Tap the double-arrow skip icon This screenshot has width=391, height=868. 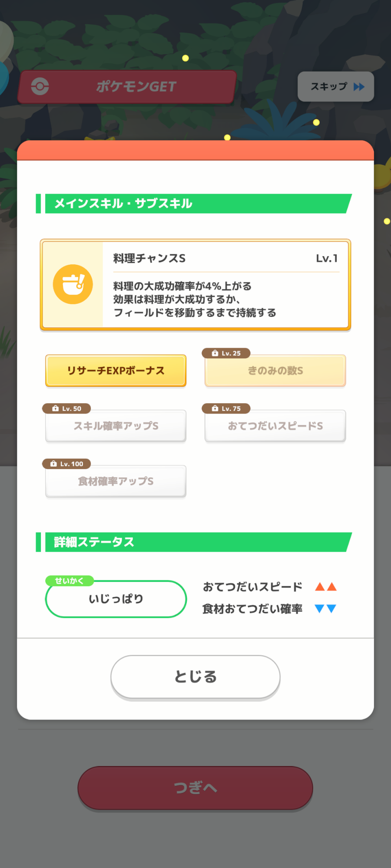(x=359, y=87)
